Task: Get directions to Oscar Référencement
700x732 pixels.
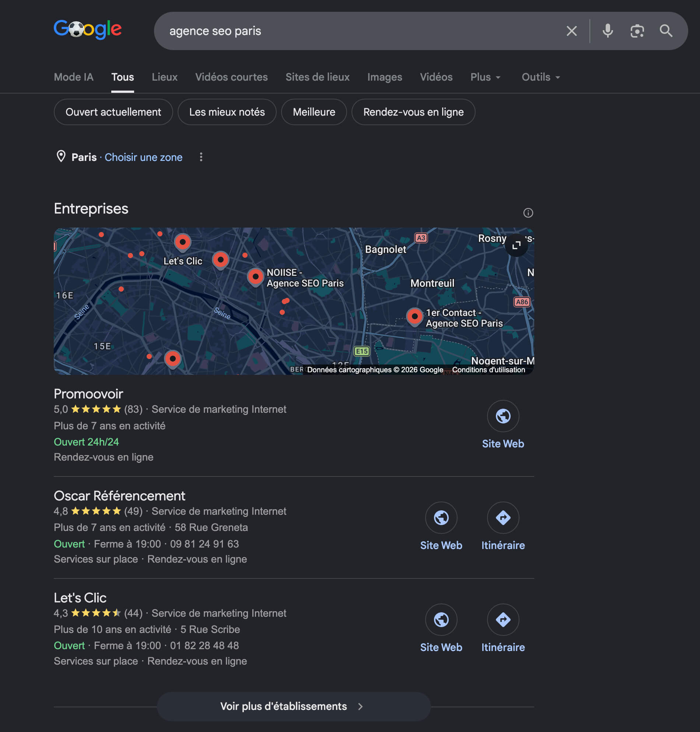Action: (x=503, y=518)
